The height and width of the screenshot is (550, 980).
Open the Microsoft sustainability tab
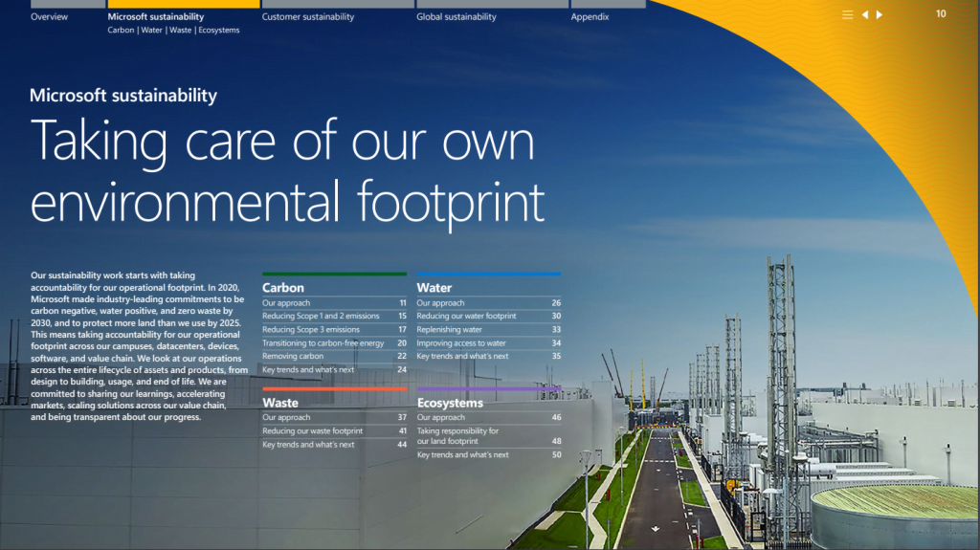click(x=156, y=17)
